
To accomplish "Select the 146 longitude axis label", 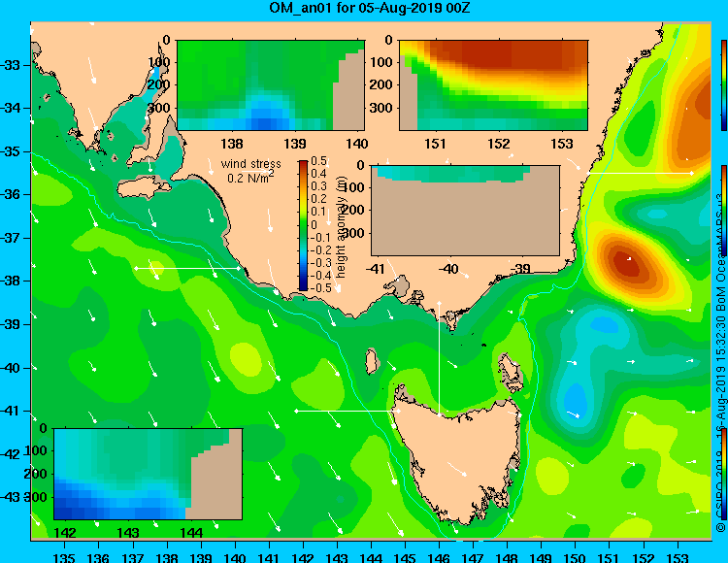I will pos(439,557).
